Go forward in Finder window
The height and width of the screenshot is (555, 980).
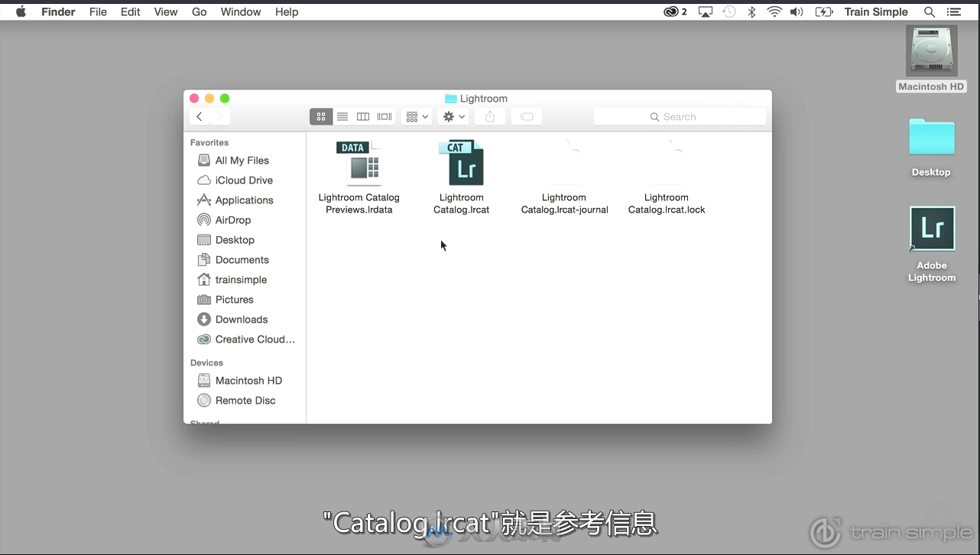tap(220, 116)
